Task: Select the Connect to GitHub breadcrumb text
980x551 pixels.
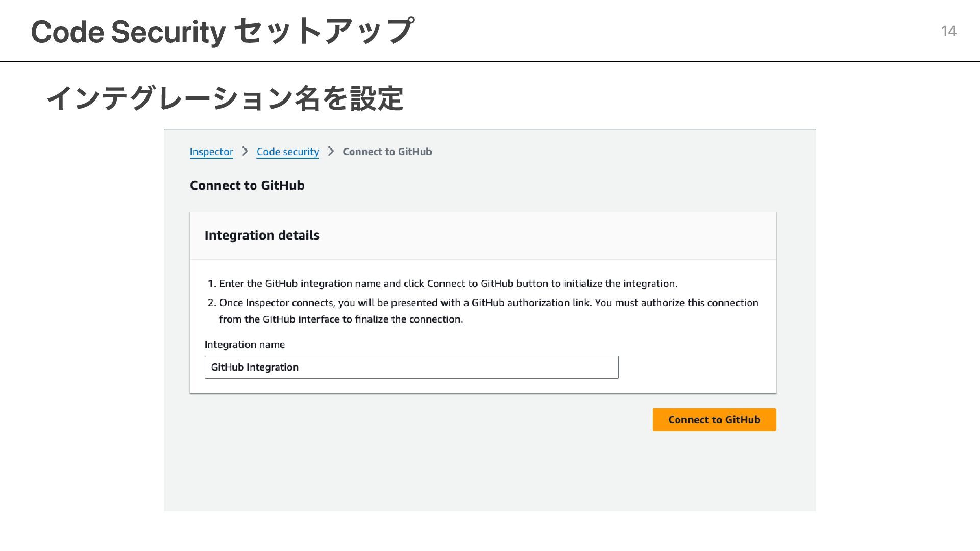Action: tap(387, 152)
